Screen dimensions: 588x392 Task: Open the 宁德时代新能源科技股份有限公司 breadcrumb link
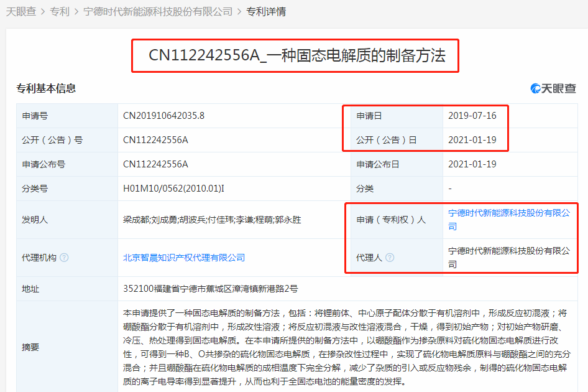pos(158,12)
